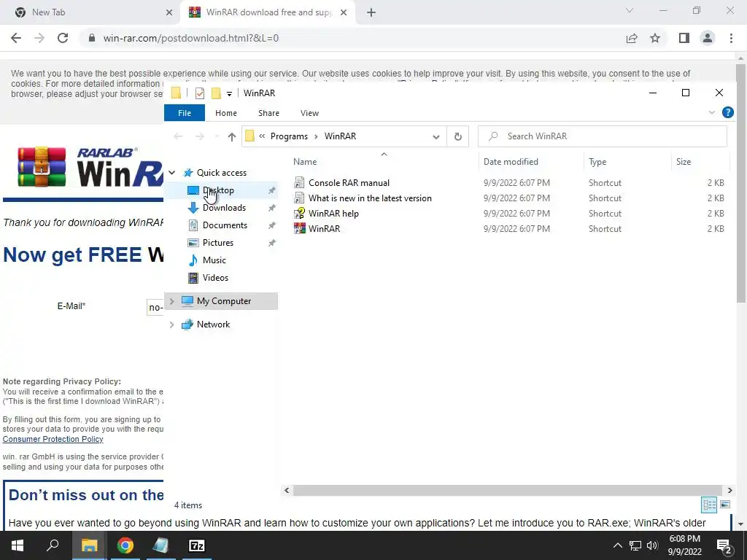Screen dimensions: 747x560
Task: Open Windows Start menu
Action: 18,545
